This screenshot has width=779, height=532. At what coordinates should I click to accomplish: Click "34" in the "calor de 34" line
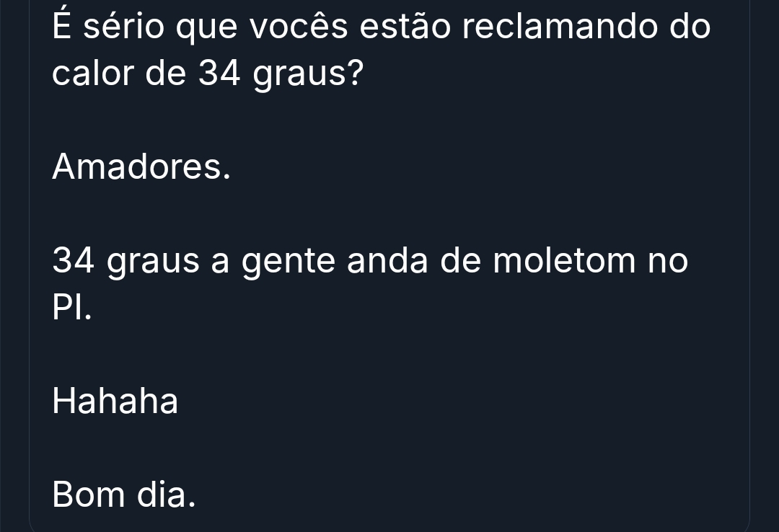click(219, 74)
